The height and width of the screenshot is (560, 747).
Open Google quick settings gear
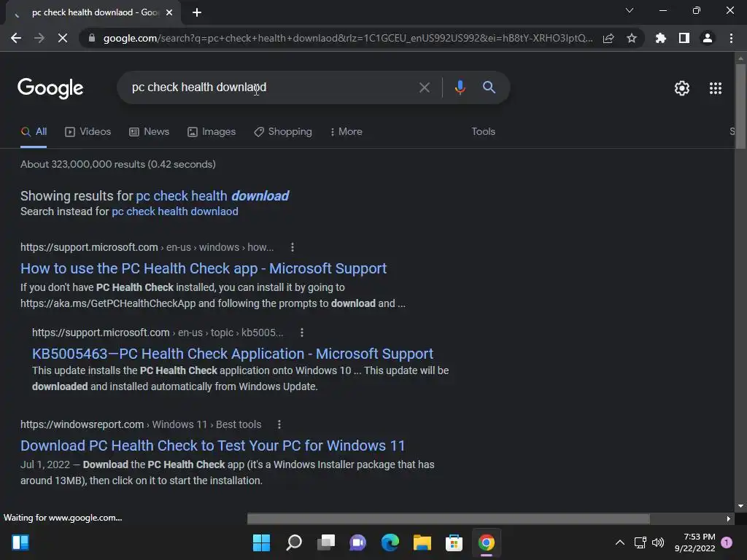[x=682, y=88]
